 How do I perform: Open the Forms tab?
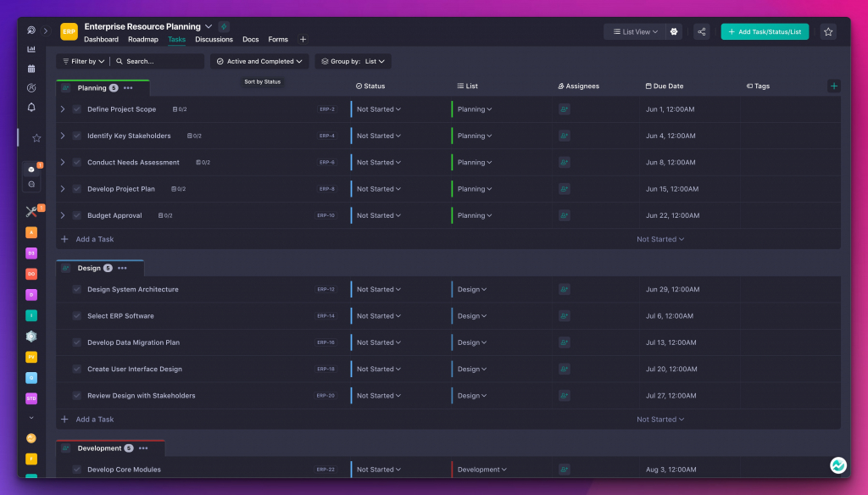click(278, 39)
